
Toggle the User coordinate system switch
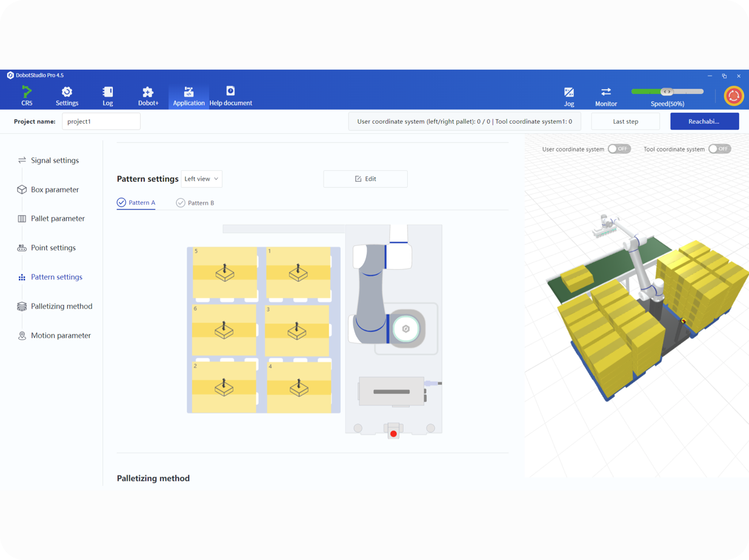click(619, 149)
